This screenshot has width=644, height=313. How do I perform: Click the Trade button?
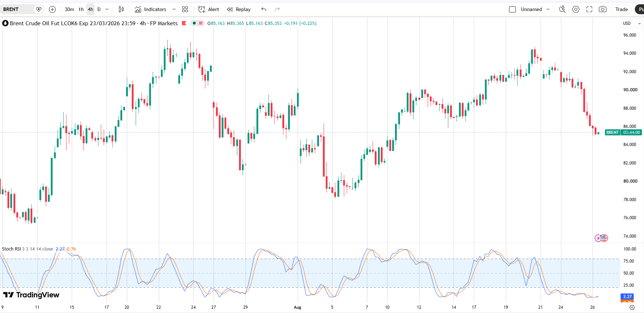coord(622,9)
